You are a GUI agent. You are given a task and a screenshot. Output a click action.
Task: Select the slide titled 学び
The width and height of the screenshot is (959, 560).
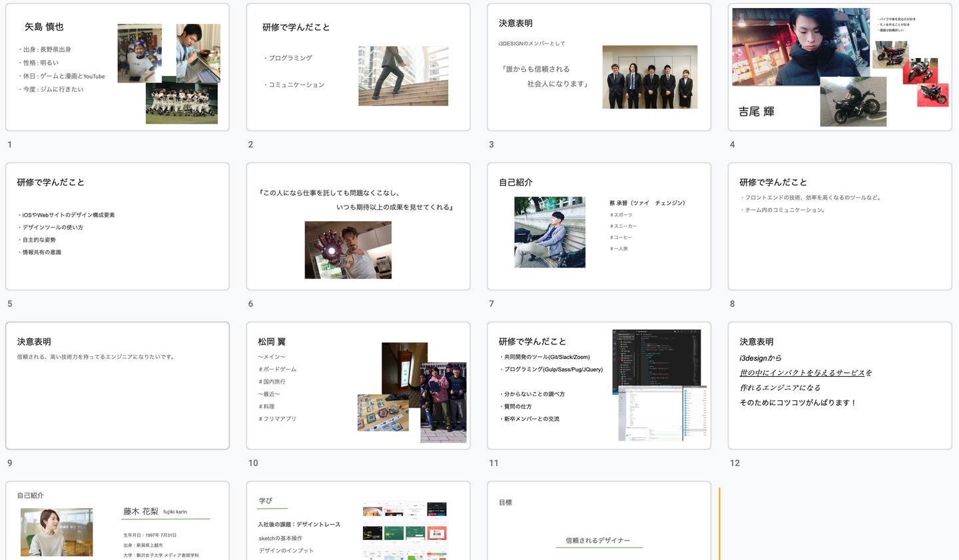pos(358,521)
